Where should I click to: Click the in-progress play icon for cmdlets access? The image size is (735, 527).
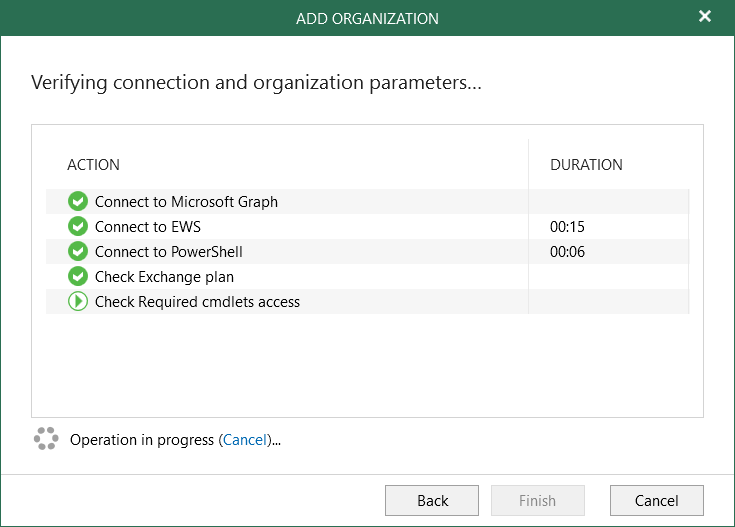click(x=77, y=302)
